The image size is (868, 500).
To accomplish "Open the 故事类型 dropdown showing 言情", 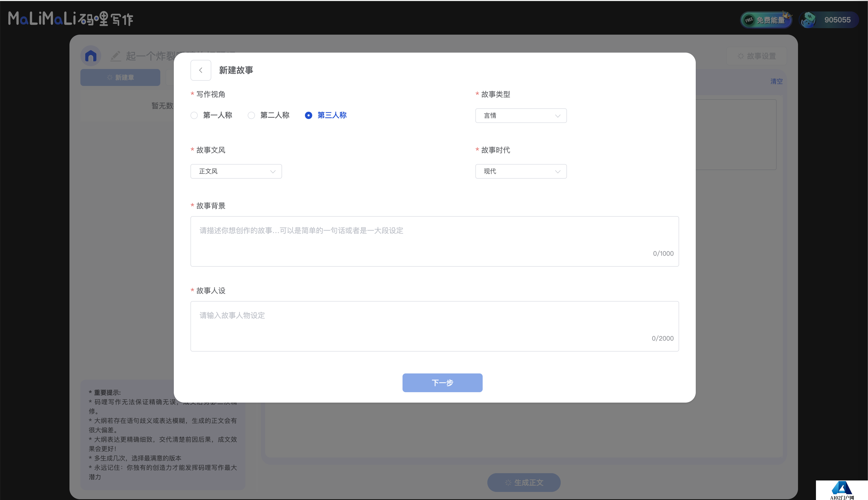I will 521,116.
